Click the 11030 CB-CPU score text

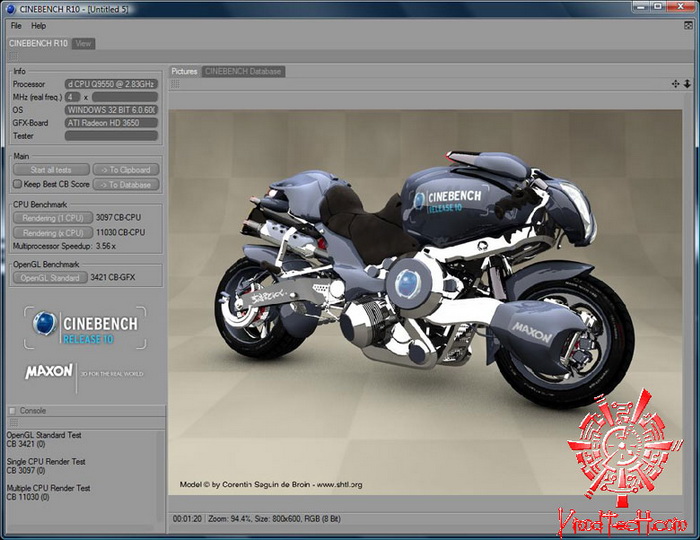click(x=121, y=233)
